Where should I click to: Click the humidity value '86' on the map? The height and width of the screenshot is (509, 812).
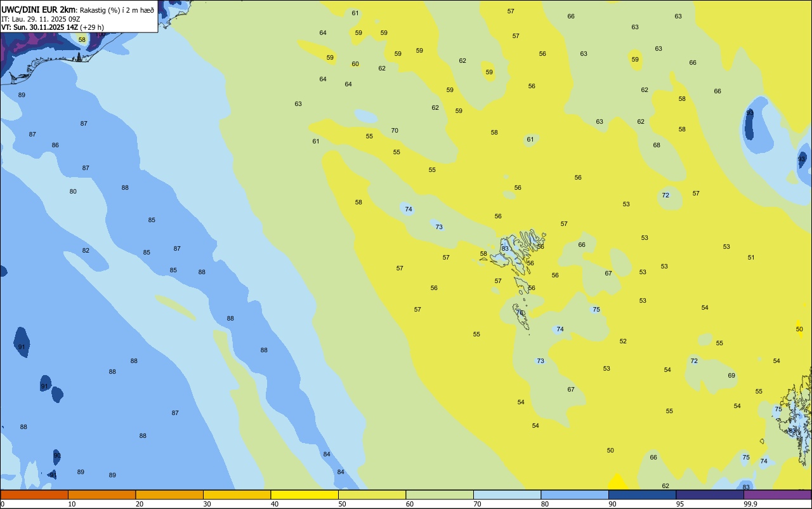point(55,145)
